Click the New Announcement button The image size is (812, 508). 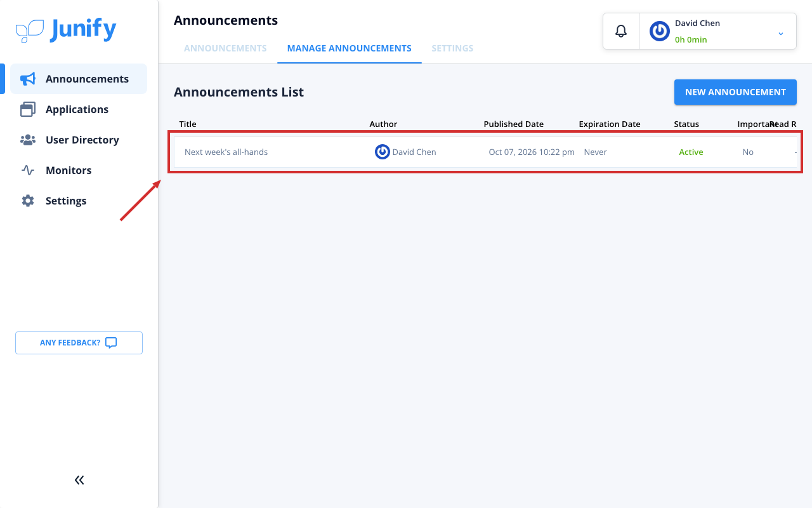point(735,92)
